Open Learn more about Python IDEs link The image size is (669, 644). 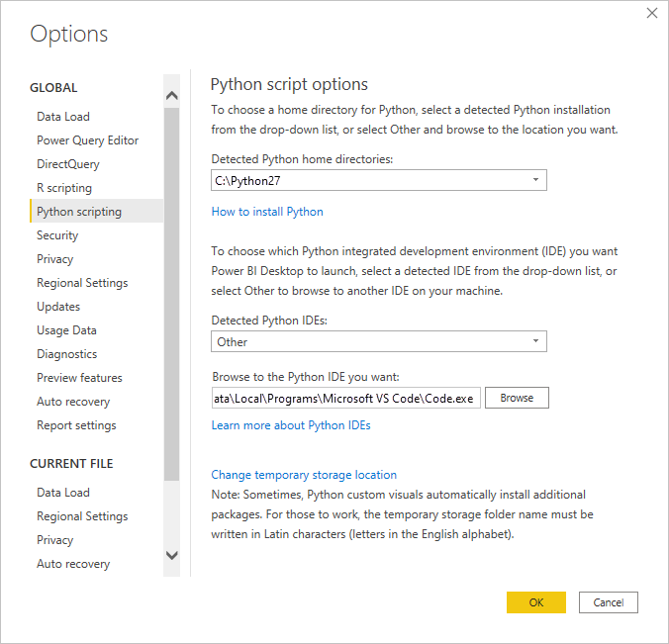point(291,425)
